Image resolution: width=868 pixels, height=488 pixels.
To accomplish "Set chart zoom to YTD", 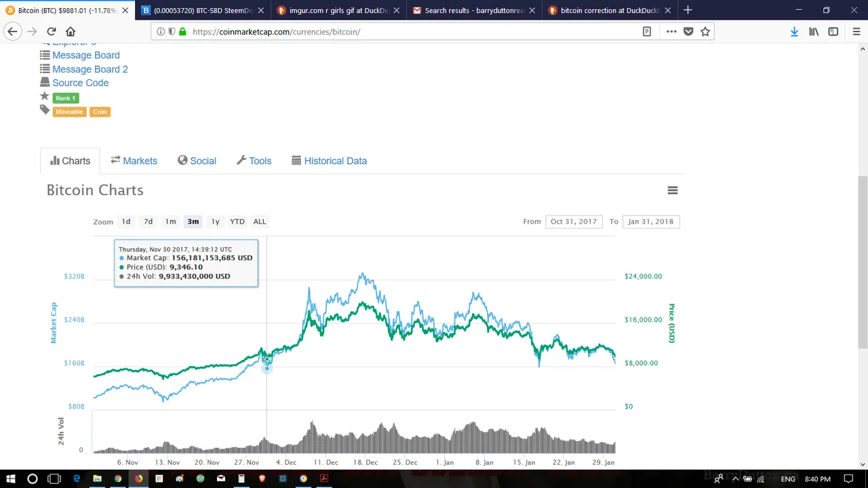I will tap(237, 222).
